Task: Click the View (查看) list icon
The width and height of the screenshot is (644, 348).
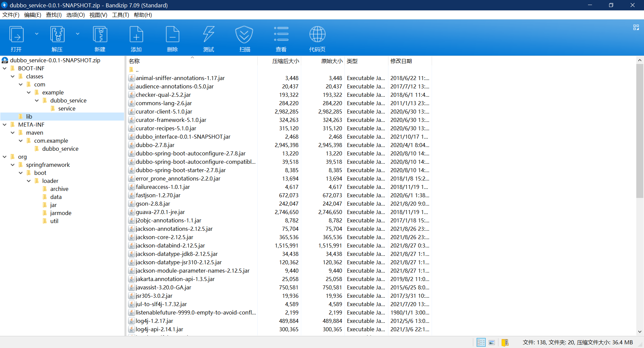Action: point(281,34)
